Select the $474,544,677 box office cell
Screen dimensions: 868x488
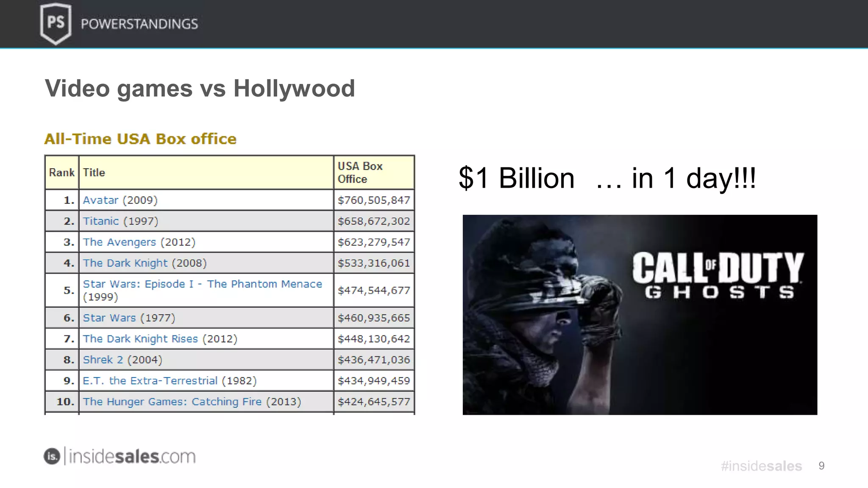pos(374,290)
